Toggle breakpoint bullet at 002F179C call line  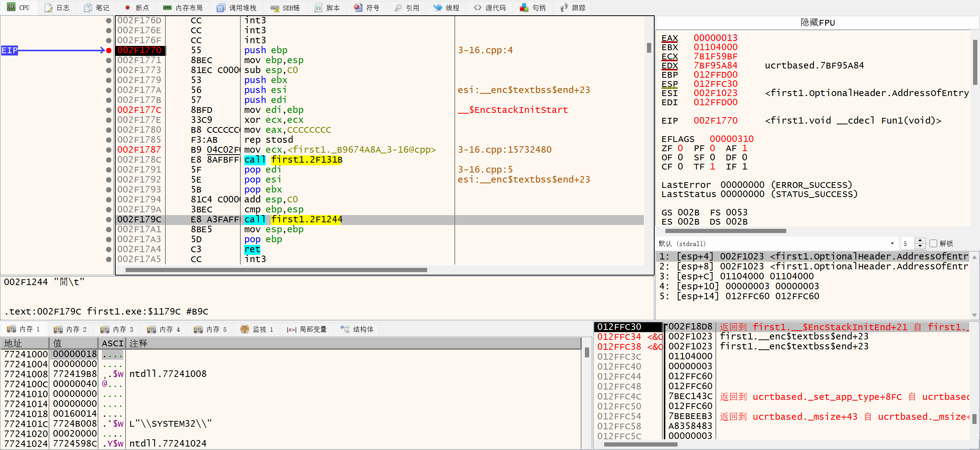109,219
